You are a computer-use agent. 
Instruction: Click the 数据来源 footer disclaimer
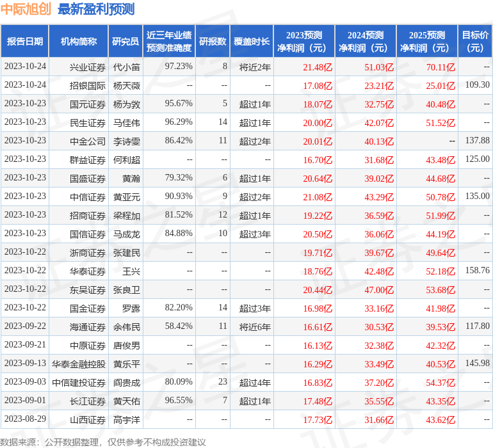tap(103, 442)
